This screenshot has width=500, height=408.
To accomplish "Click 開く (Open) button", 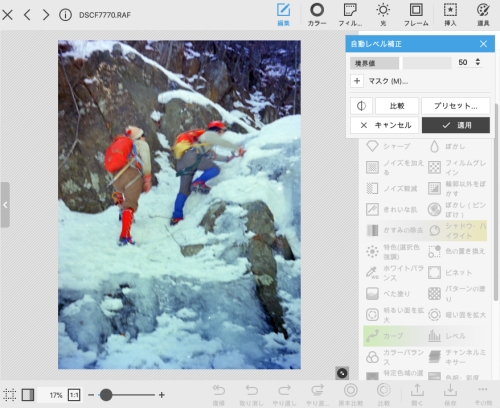I will pos(417,395).
